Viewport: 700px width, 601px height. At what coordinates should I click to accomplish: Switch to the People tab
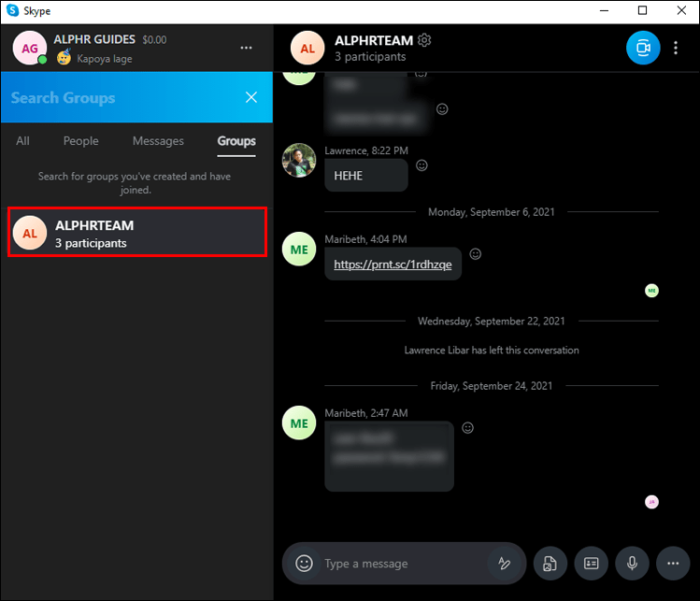point(80,141)
